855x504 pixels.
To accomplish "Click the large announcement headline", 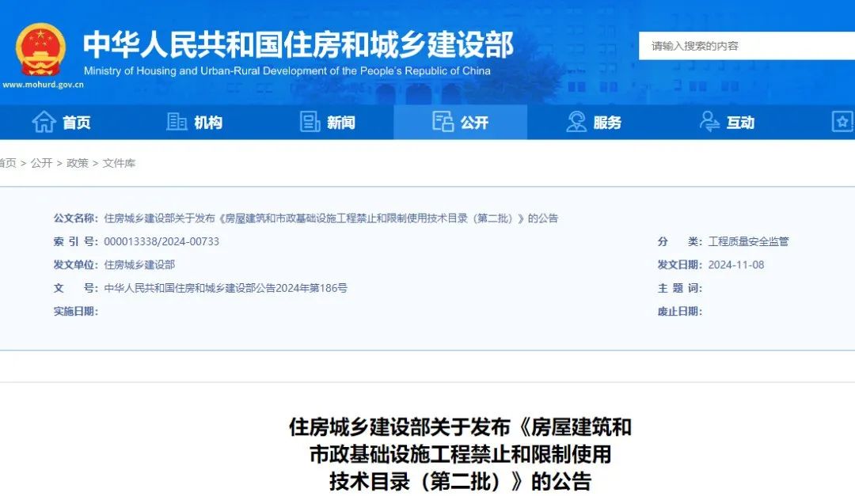I will tap(460, 454).
